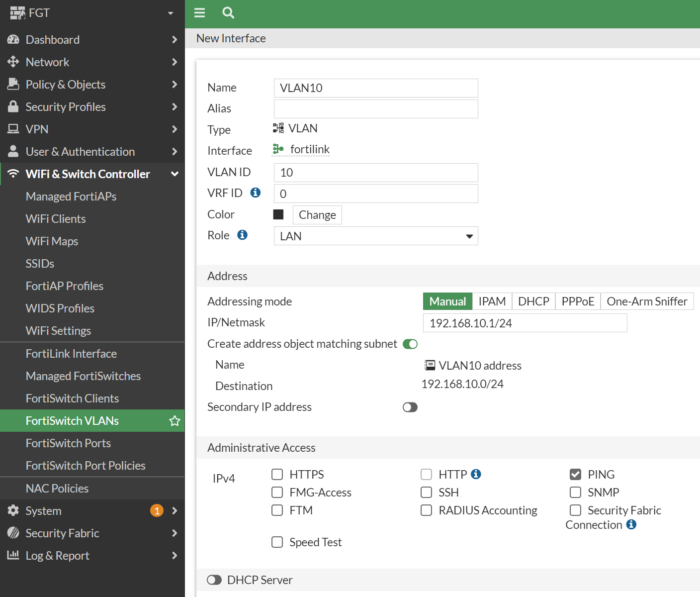Click the VRF ID info icon
This screenshot has width=700, height=597.
coord(255,193)
